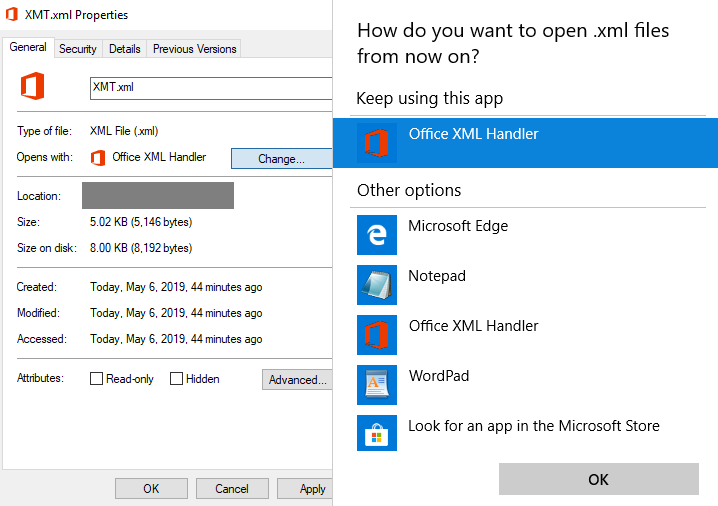The image size is (718, 506).
Task: Click the Created date value
Action: pos(176,287)
